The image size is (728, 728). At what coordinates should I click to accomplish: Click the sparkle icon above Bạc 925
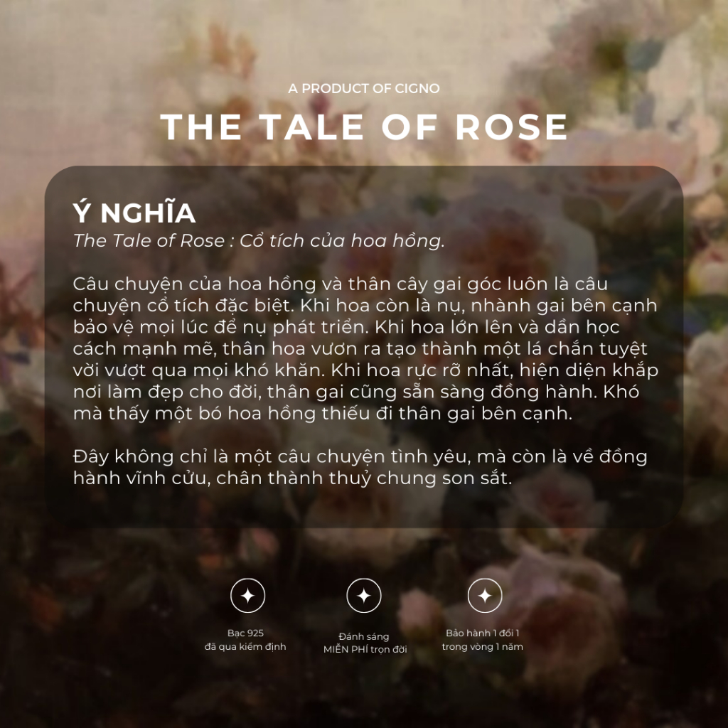(247, 596)
